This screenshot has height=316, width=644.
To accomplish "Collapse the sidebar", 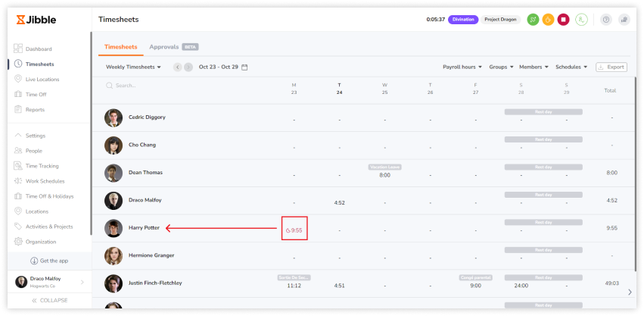I will [50, 301].
